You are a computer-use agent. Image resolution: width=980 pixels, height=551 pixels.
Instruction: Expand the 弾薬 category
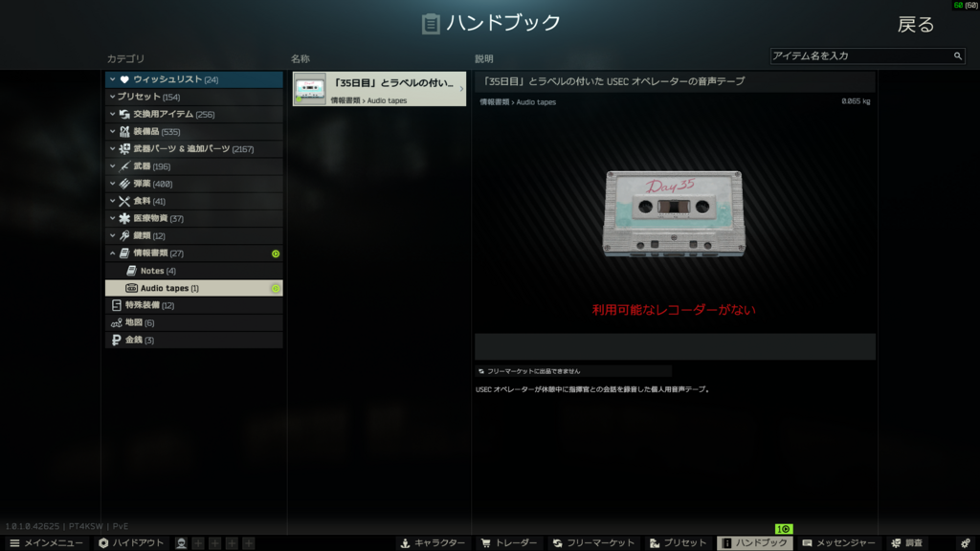point(113,184)
